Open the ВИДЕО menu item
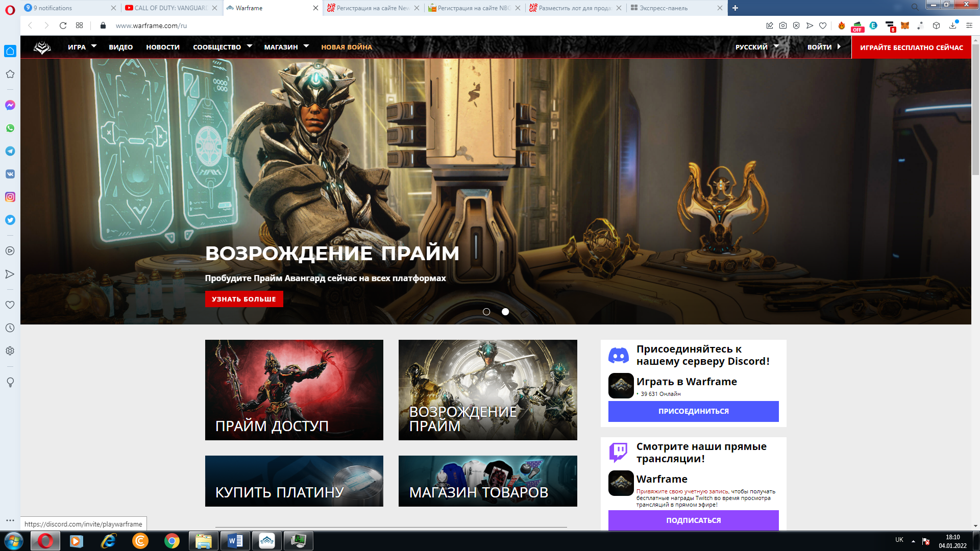This screenshot has width=980, height=551. point(120,47)
